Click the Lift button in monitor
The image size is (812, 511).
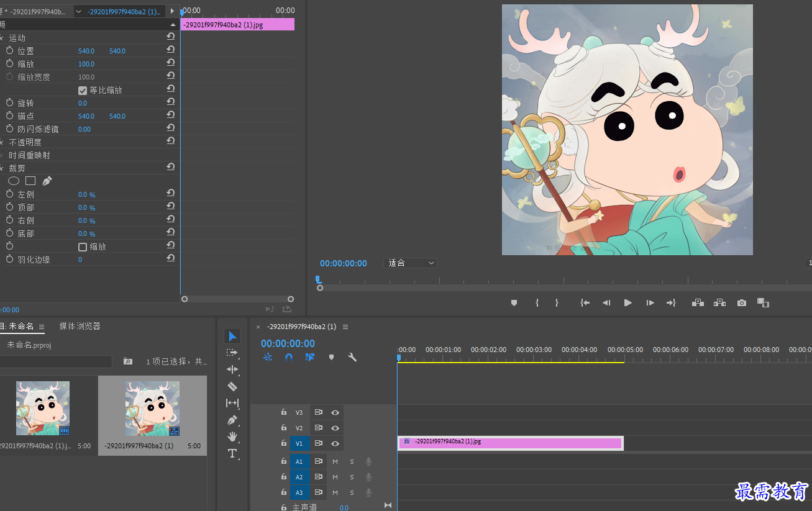pos(698,302)
